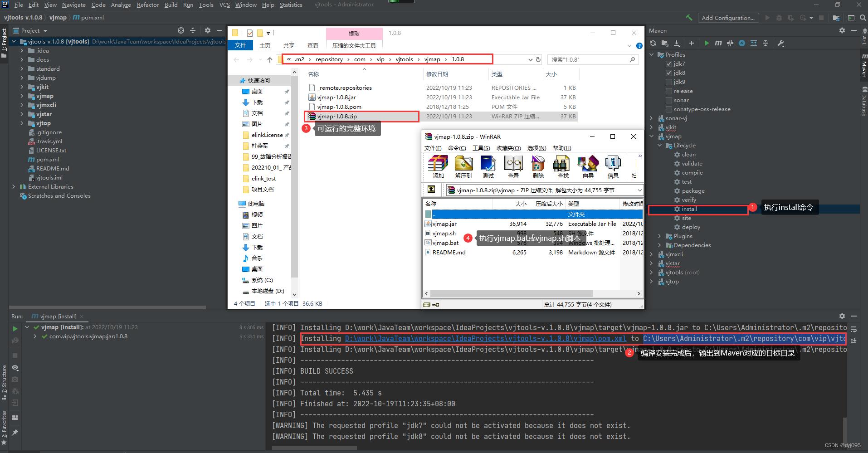Expand vjmap folder in Project tree
This screenshot has width=868, height=453.
(22, 96)
